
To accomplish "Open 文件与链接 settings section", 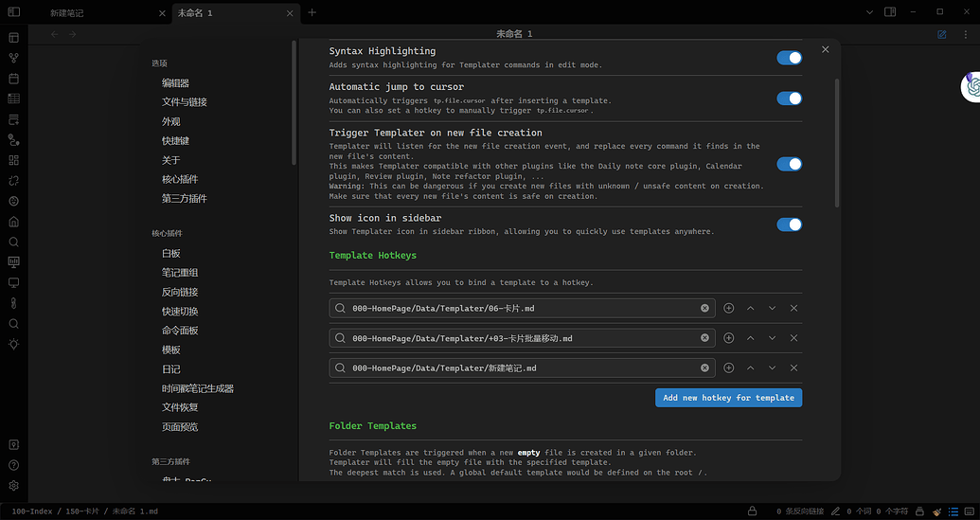I will click(185, 102).
